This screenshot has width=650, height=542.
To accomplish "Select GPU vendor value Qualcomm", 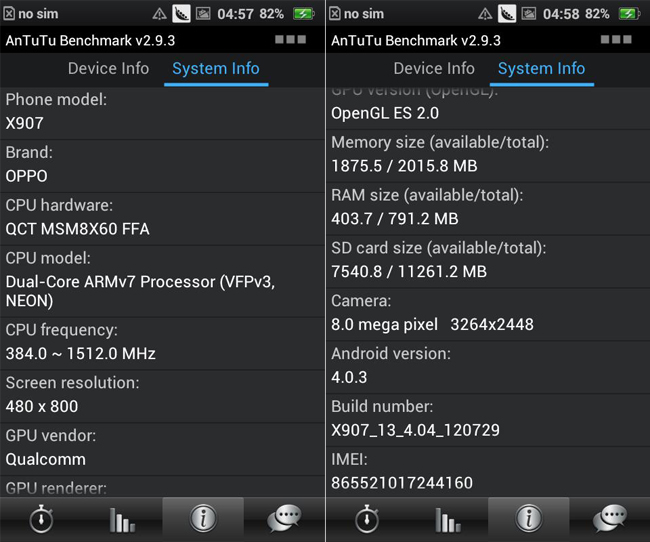I will (x=46, y=459).
